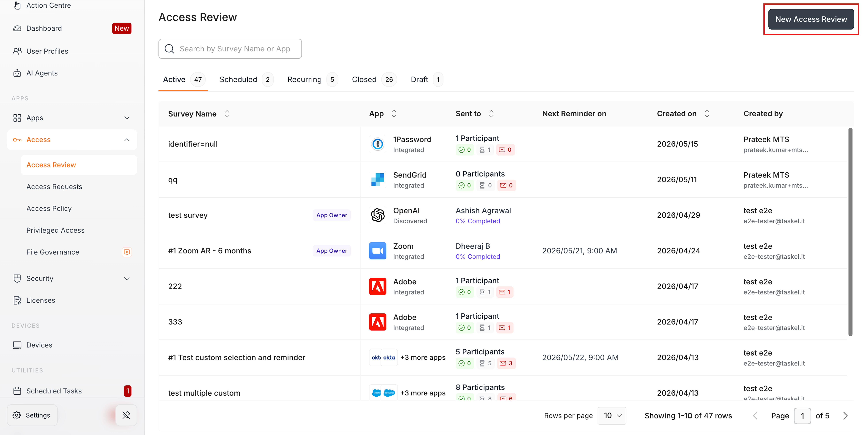Click the Adobe logo in row 222
Image resolution: width=868 pixels, height=435 pixels.
[x=378, y=286]
